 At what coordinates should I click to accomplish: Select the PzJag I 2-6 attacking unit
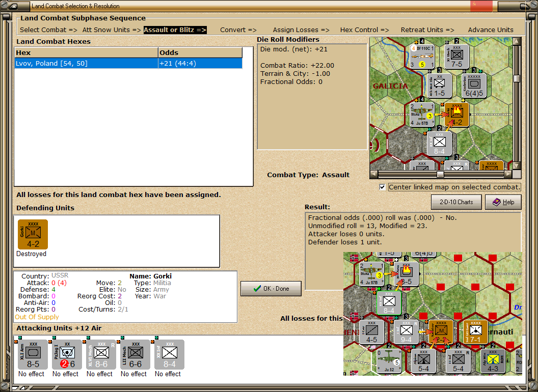[67, 355]
